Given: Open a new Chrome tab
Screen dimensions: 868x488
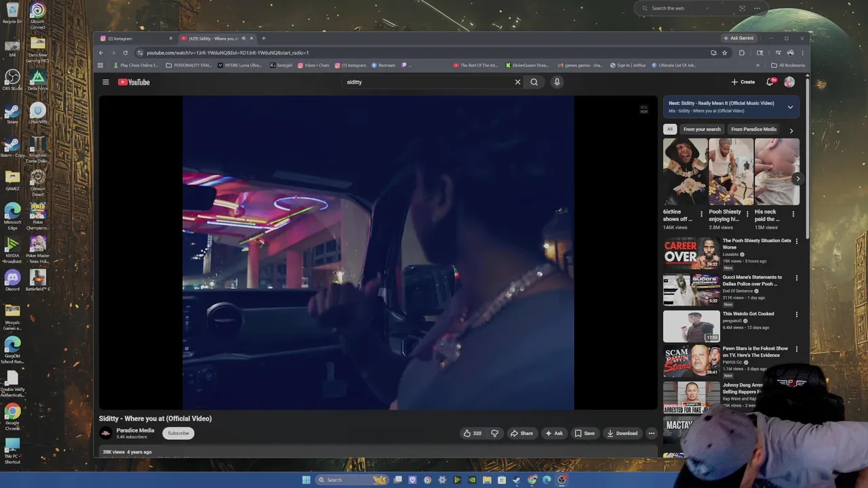Looking at the screenshot, I should (264, 39).
